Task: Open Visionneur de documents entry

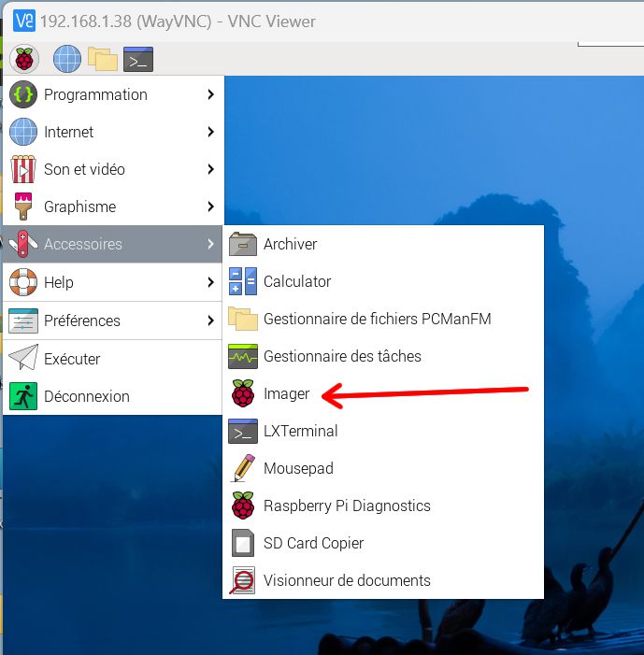Action: click(x=383, y=580)
